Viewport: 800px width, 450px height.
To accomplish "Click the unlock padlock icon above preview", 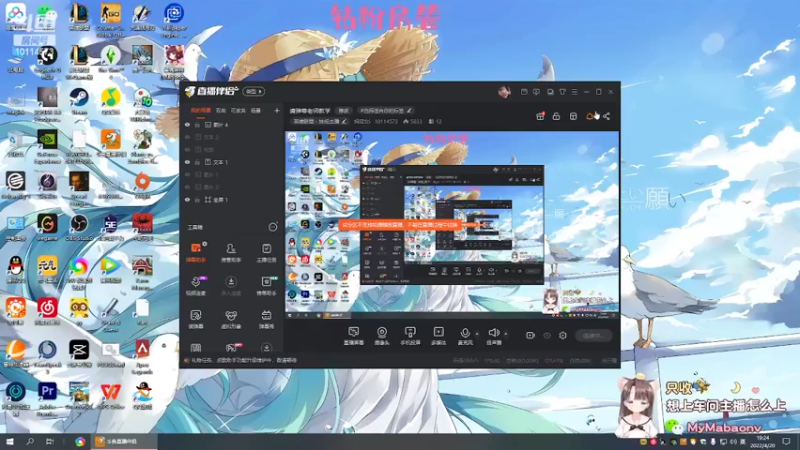I will [556, 116].
